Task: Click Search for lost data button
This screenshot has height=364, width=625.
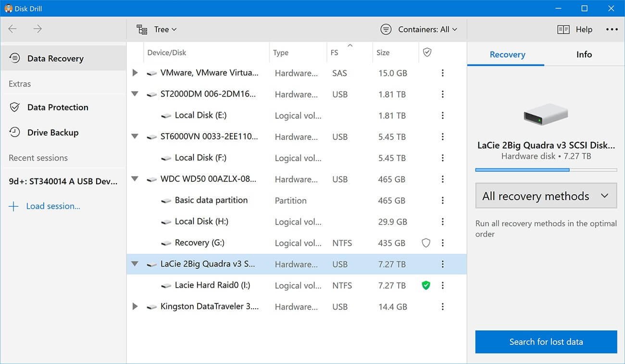Action: pyautogui.click(x=546, y=342)
